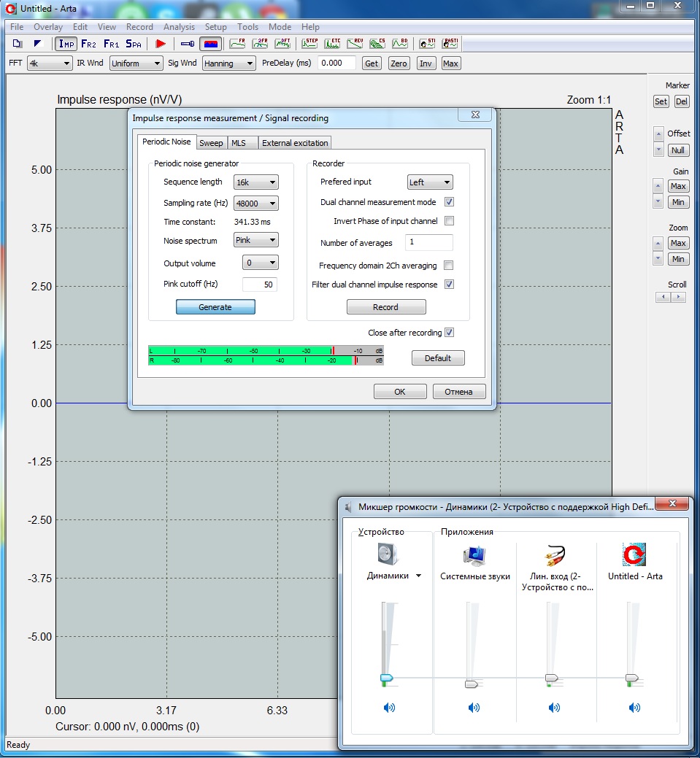Open the 2FR analysis icon
The image size is (700, 758).
260,44
